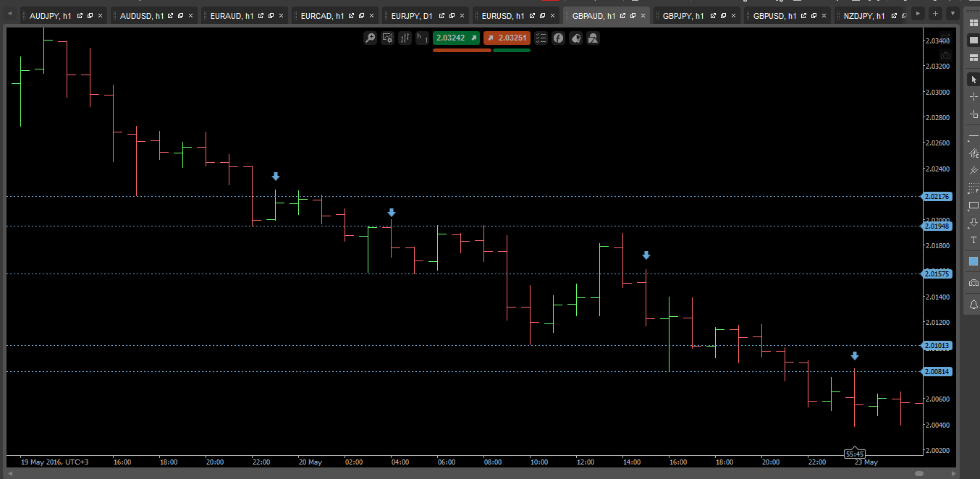This screenshot has height=479, width=980.
Task: Select the rectangle shape tool
Action: coord(973,205)
